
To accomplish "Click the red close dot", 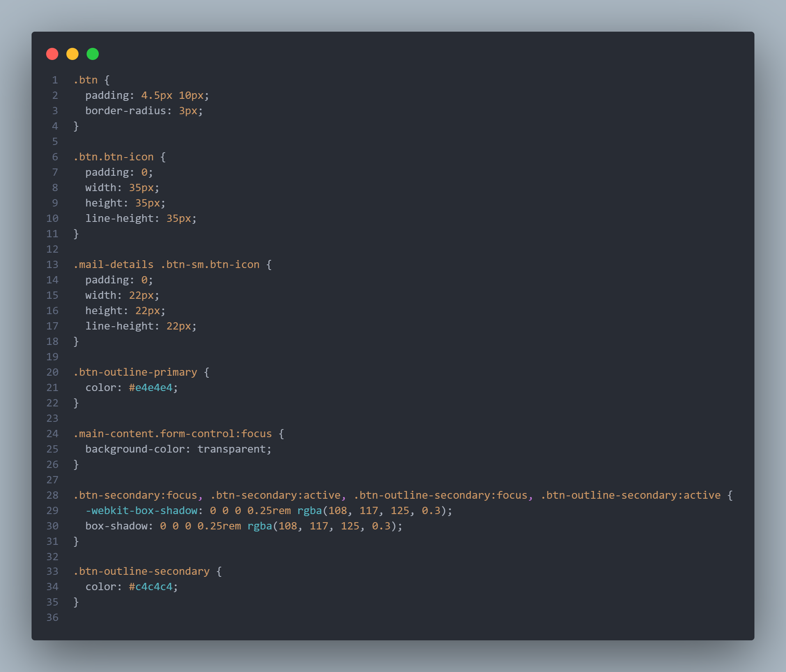I will point(52,54).
